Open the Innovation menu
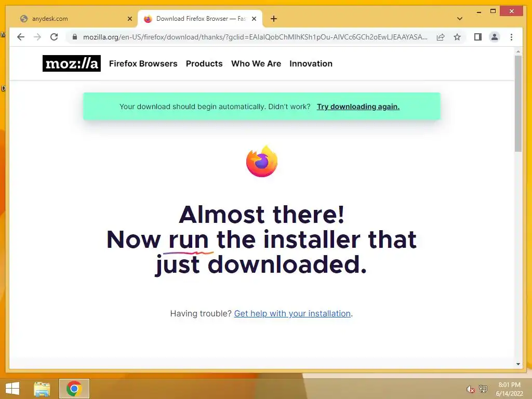 pyautogui.click(x=311, y=64)
